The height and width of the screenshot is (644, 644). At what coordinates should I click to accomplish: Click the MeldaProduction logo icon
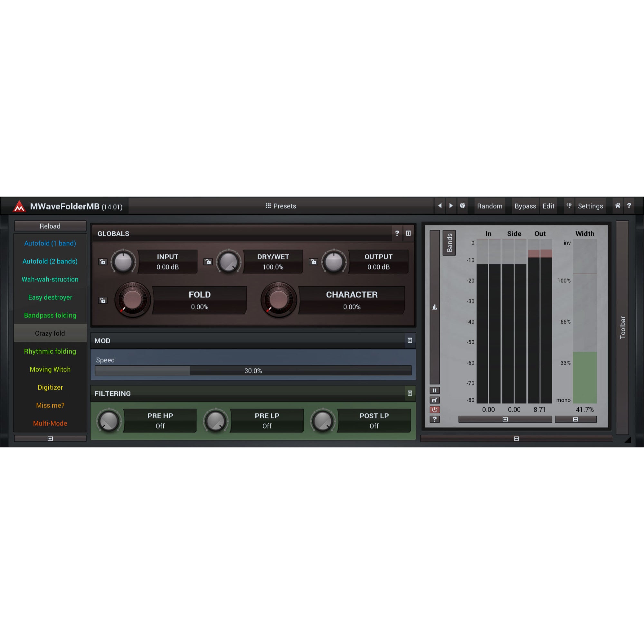coord(19,206)
